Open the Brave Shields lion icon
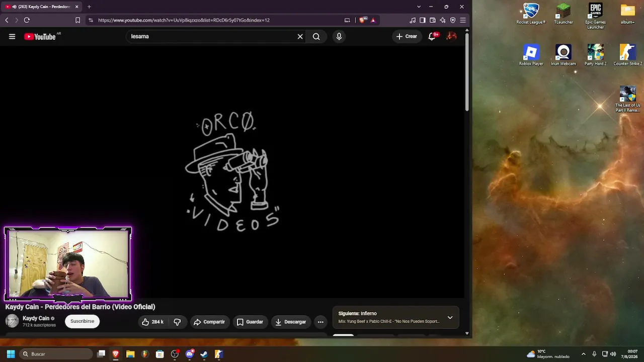 (362, 20)
